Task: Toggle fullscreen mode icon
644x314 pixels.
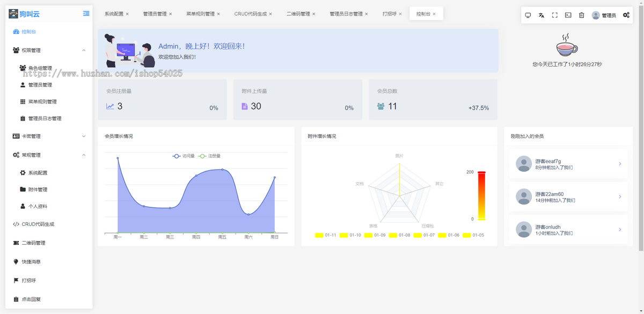Action: tap(555, 15)
